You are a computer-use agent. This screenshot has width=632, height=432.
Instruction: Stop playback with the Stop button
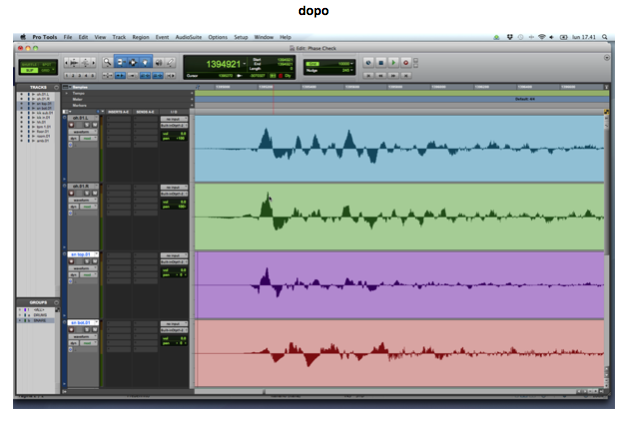[x=381, y=62]
